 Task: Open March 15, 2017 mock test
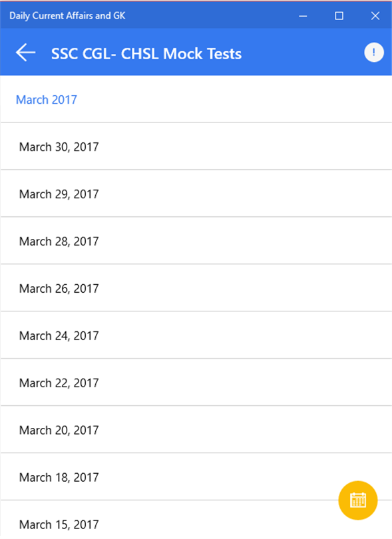coord(196,520)
